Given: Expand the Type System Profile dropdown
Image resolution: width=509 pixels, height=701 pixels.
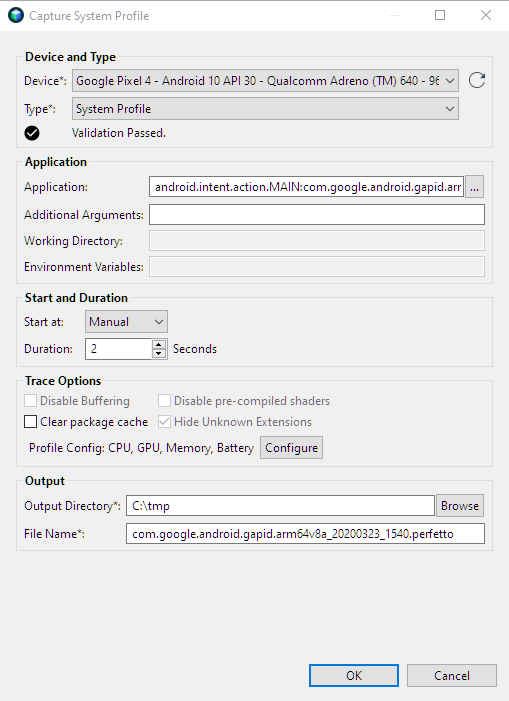Looking at the screenshot, I should coord(265,109).
